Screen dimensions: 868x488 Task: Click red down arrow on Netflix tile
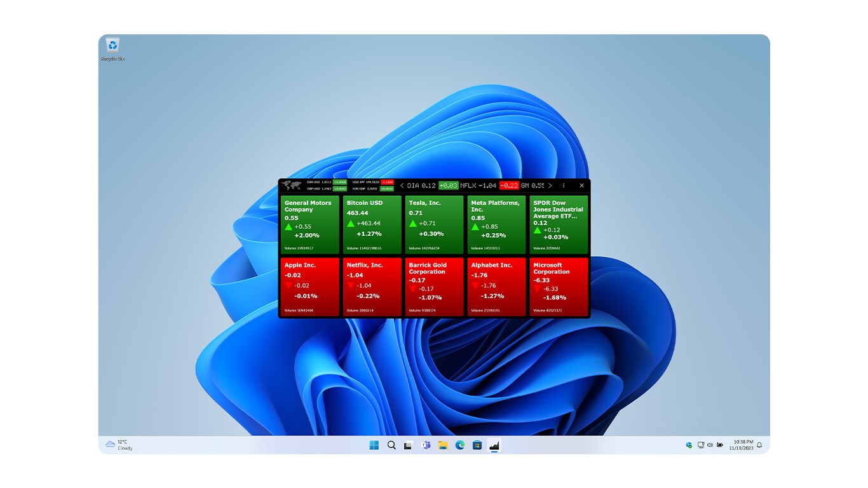(351, 285)
